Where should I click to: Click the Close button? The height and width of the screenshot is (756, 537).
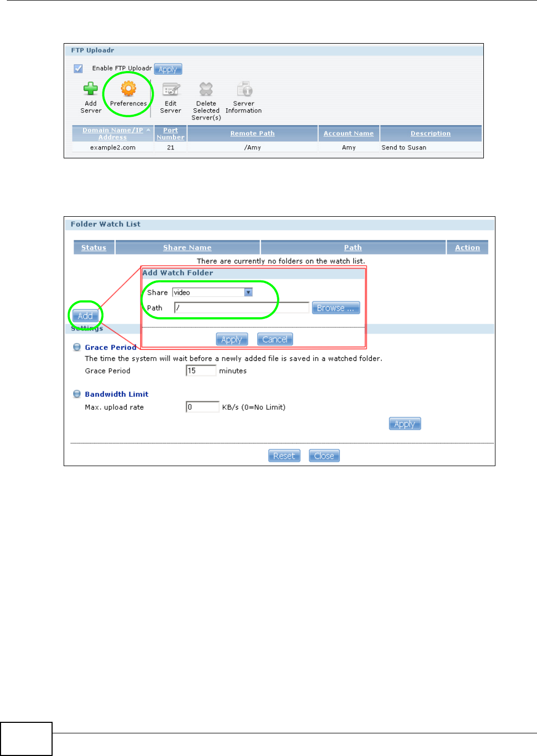[324, 456]
